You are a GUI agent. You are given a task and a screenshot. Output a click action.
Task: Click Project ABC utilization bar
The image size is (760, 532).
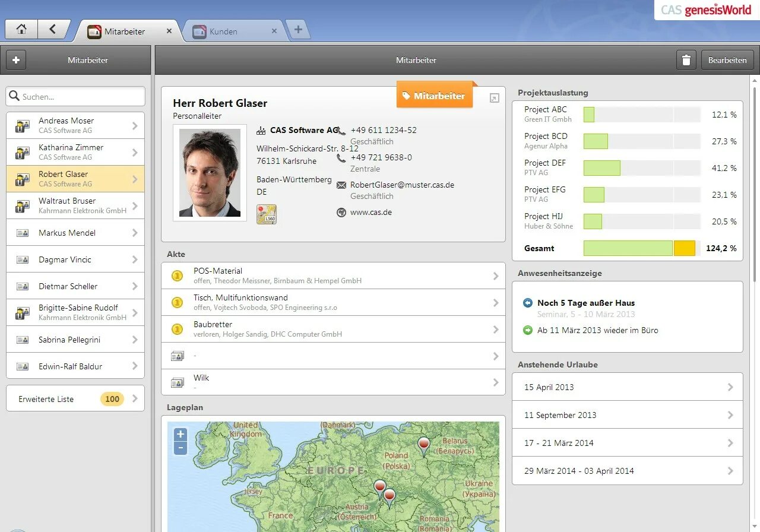pos(642,115)
